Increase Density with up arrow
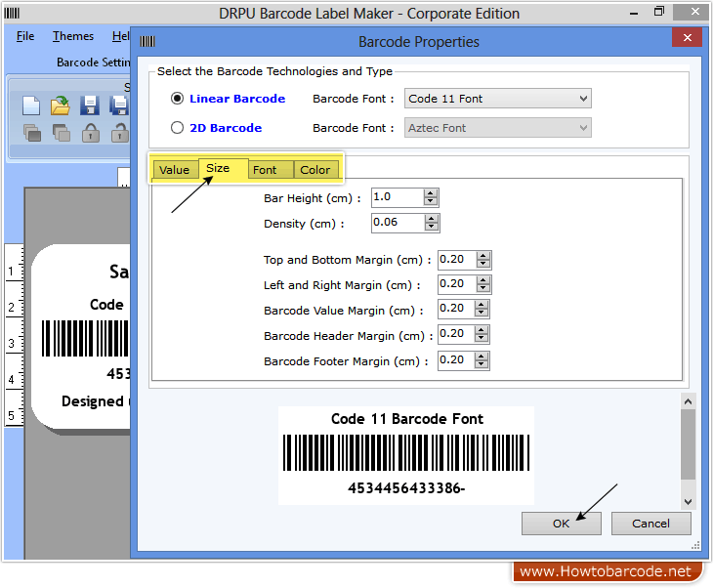 [x=431, y=219]
